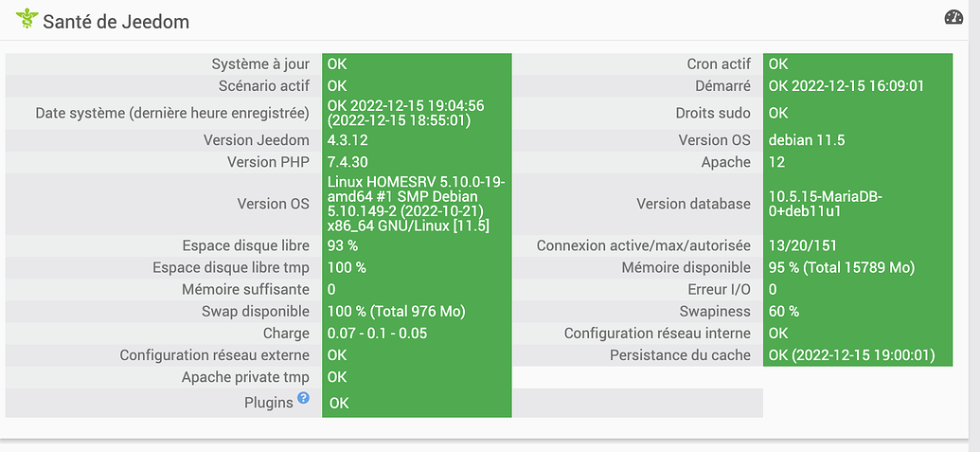Click the Configuration réseau interne label
This screenshot has width=980, height=452.
tap(657, 334)
